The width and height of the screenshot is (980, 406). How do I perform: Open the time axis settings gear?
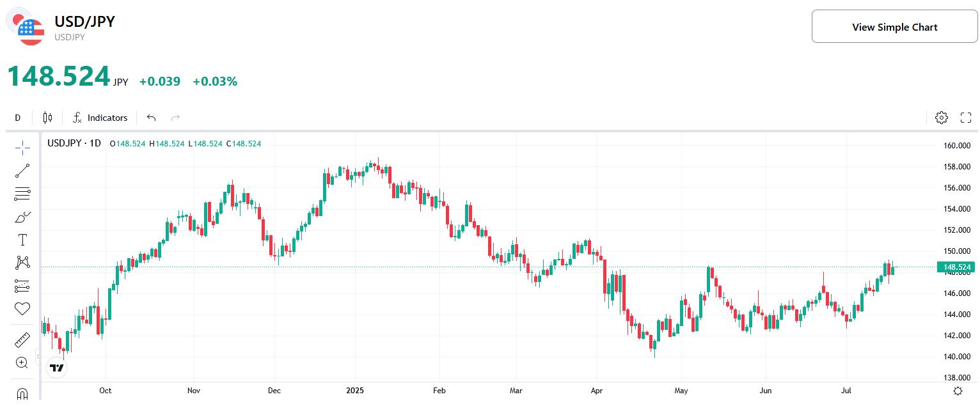[958, 391]
